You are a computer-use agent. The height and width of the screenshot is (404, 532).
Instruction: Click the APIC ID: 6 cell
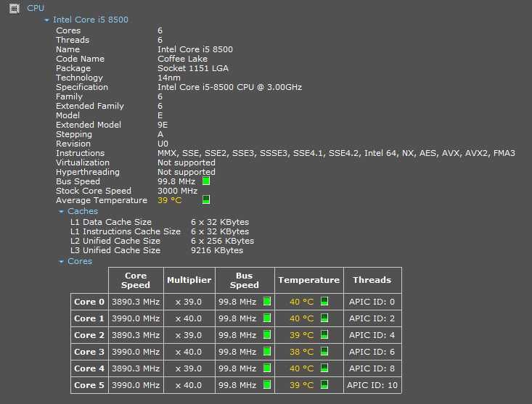[x=372, y=352]
